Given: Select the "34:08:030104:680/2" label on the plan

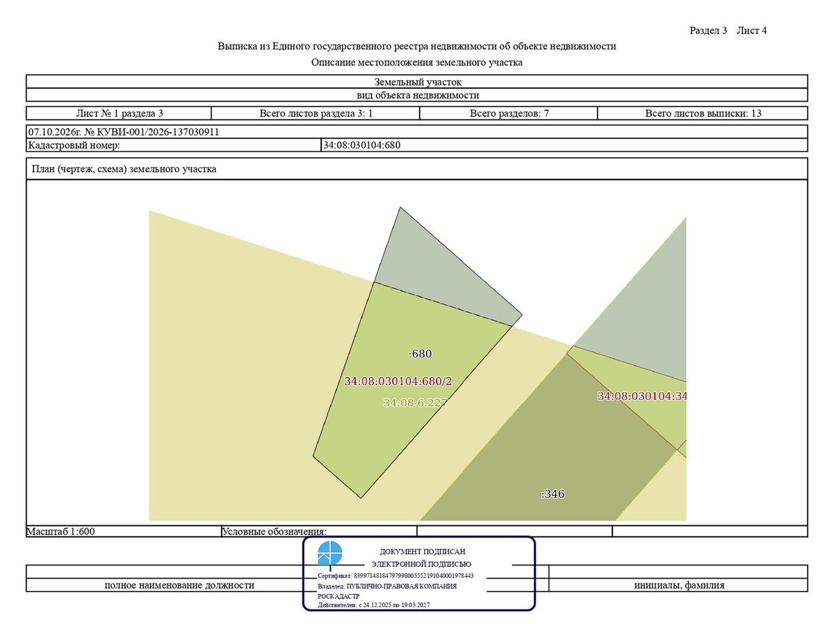Looking at the screenshot, I should [x=398, y=381].
